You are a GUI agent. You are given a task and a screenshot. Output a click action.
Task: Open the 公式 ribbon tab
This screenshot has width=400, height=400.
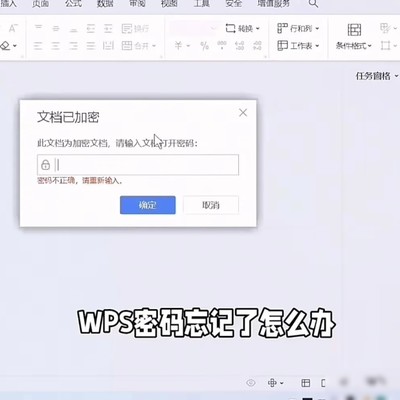click(73, 4)
